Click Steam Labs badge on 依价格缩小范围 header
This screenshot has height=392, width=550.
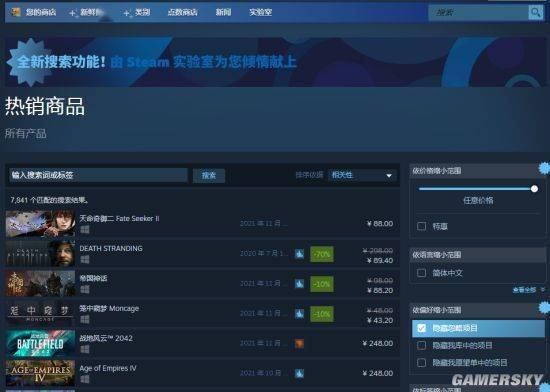pyautogui.click(x=545, y=168)
